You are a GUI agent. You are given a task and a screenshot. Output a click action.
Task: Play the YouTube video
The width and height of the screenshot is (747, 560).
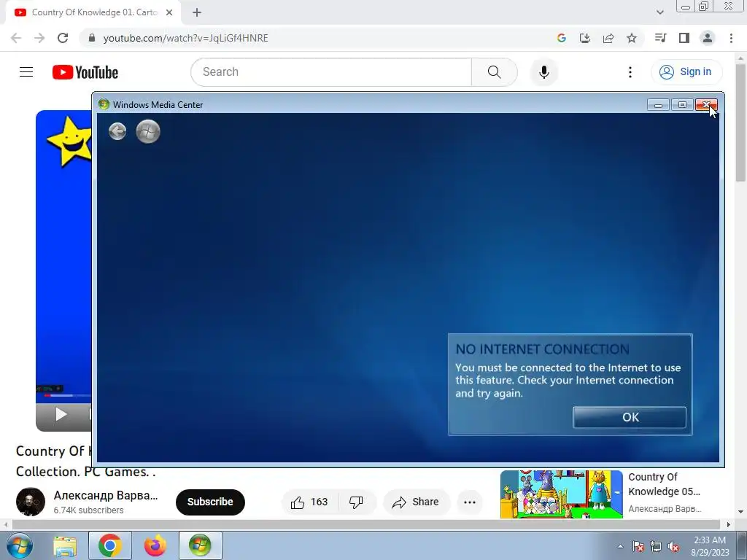tap(61, 414)
